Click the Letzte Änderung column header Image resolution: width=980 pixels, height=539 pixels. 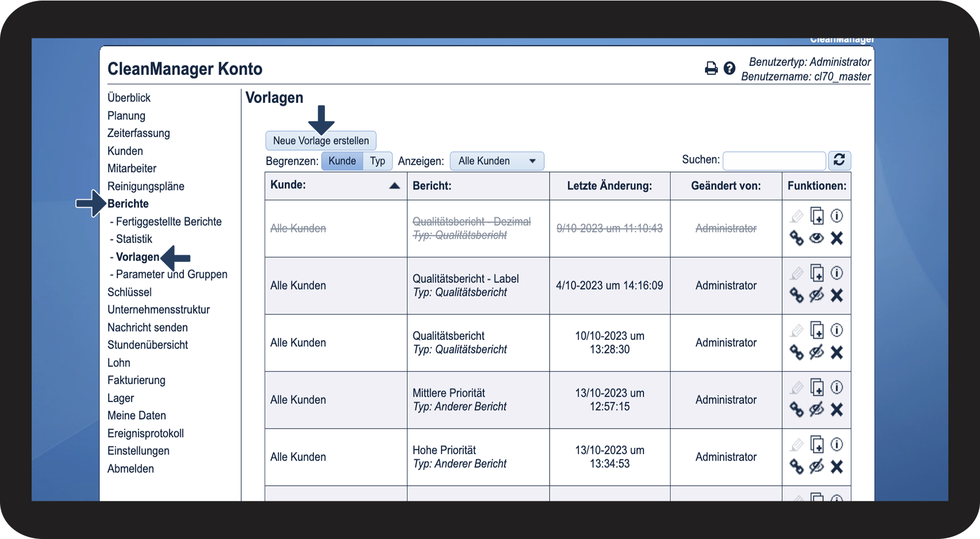(609, 186)
